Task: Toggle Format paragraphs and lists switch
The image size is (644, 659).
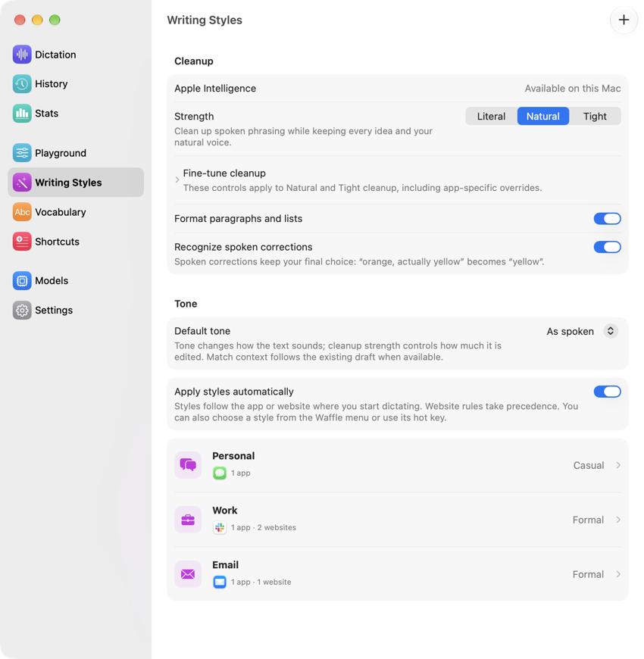Action: [607, 219]
